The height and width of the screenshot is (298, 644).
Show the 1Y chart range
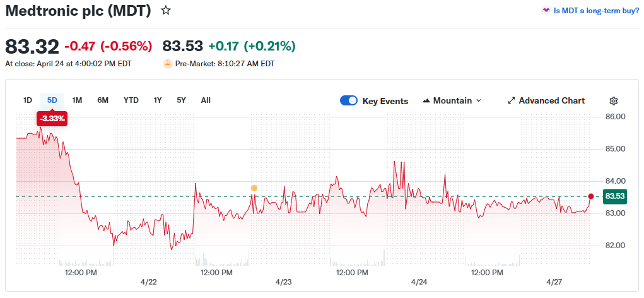158,100
